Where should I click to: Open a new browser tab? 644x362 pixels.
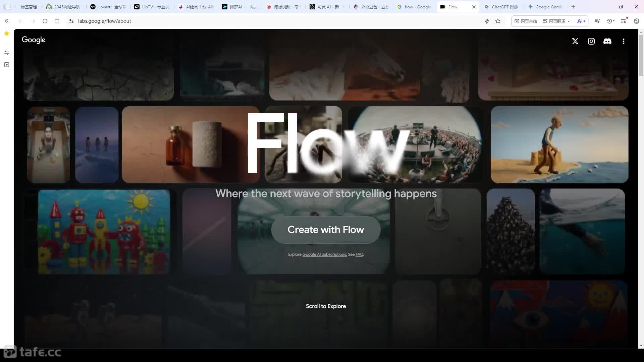click(x=573, y=7)
